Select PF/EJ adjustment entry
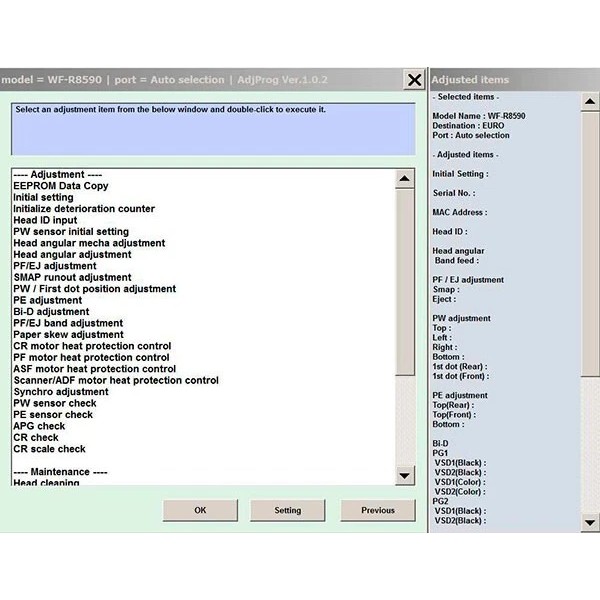The width and height of the screenshot is (600, 600). (x=55, y=266)
